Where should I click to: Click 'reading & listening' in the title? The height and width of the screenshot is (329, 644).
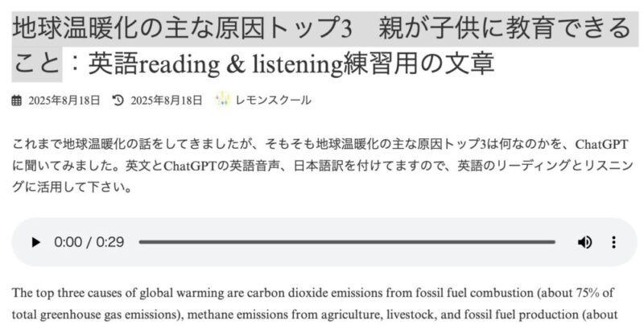[x=241, y=64]
